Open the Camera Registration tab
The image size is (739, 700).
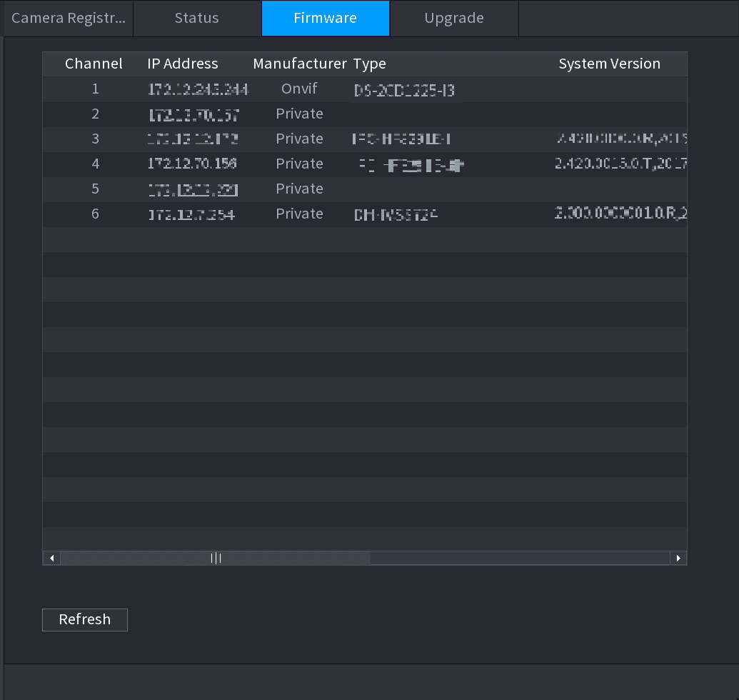[69, 18]
